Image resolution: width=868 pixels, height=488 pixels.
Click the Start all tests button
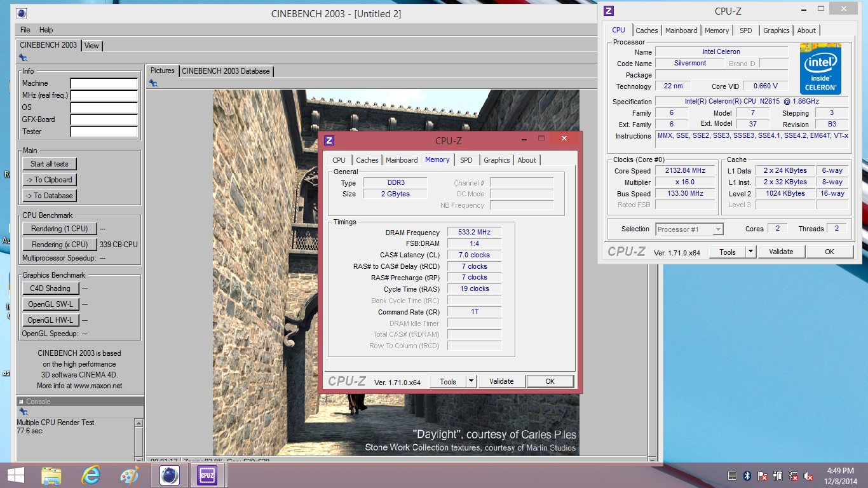coord(50,164)
